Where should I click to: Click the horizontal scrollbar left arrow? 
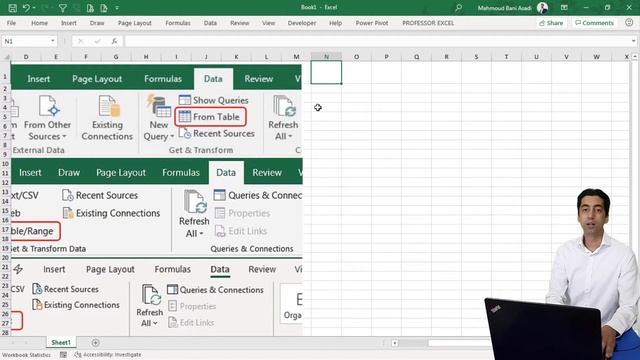click(x=395, y=343)
